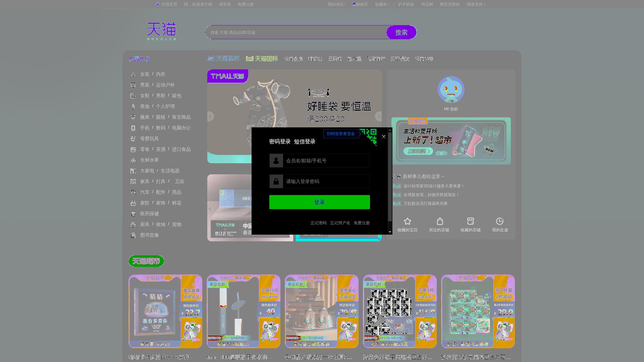The image size is (644, 362).
Task: Click 全球新发现，好物开抢就现在 news item
Action: pyautogui.click(x=431, y=195)
